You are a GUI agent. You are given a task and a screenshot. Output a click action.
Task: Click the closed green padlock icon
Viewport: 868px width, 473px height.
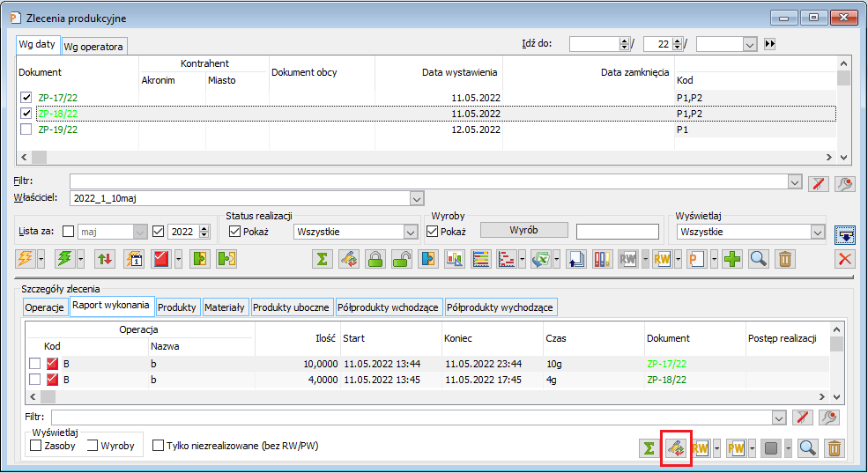(x=375, y=259)
